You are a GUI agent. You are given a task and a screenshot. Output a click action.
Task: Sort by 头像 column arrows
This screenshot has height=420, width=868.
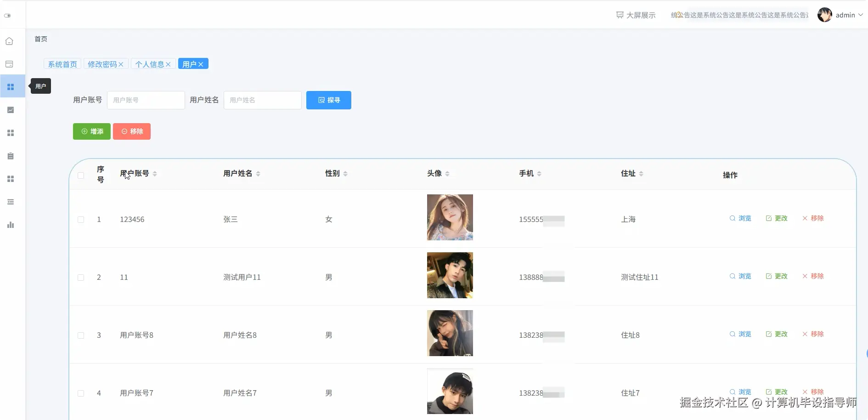(447, 174)
